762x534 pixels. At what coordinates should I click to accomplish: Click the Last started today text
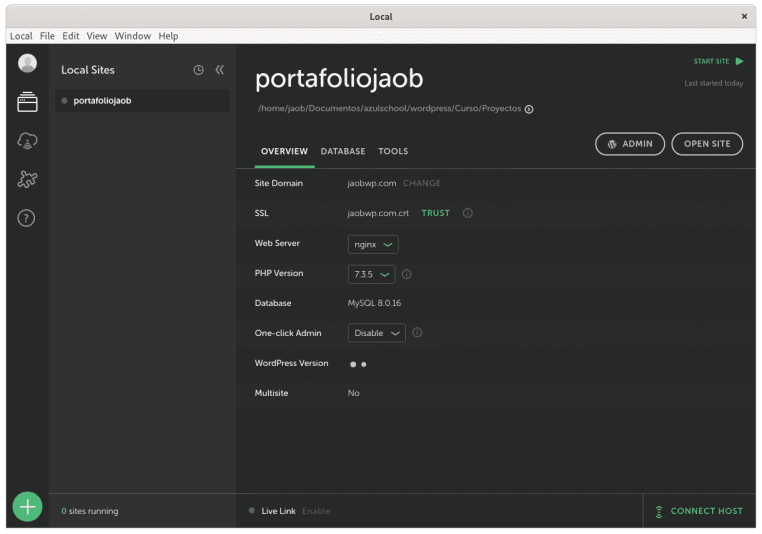click(713, 83)
